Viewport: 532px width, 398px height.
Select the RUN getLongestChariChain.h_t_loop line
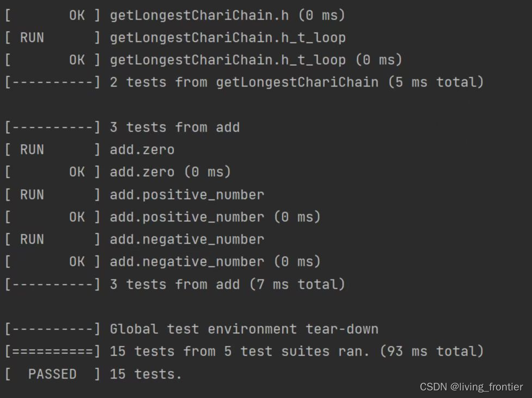(175, 38)
